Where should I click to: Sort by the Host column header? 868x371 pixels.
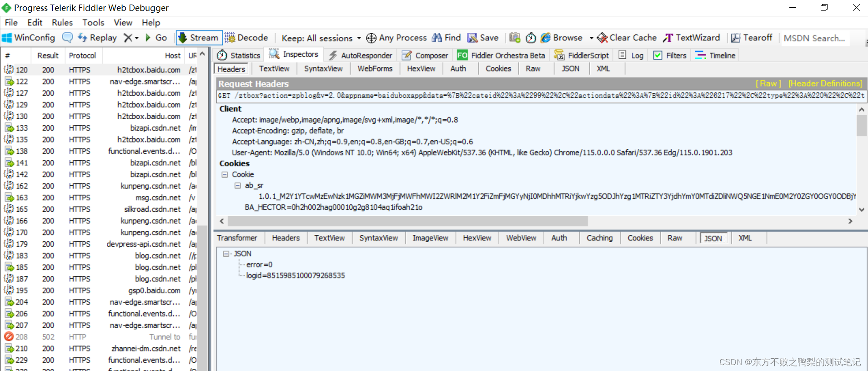point(143,56)
